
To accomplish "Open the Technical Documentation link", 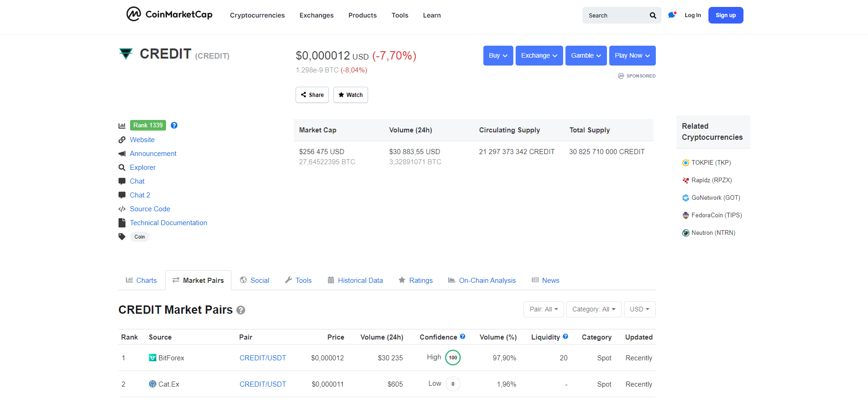I will coord(168,223).
